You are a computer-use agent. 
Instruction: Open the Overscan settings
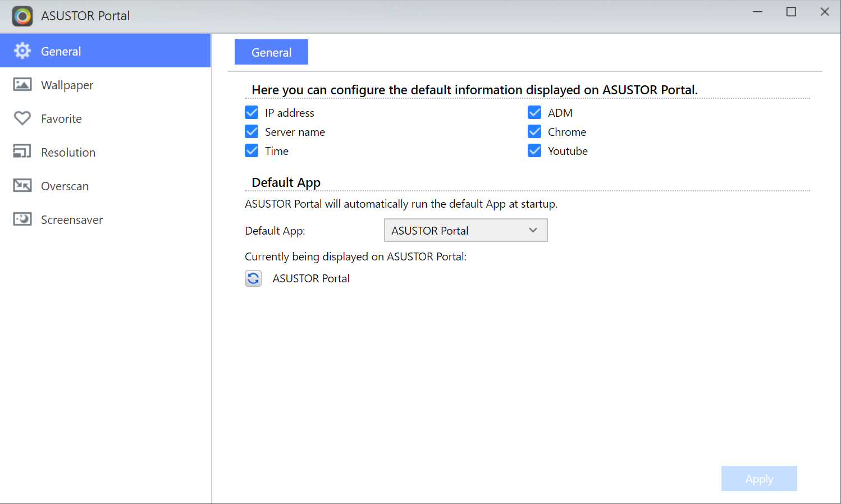point(106,186)
